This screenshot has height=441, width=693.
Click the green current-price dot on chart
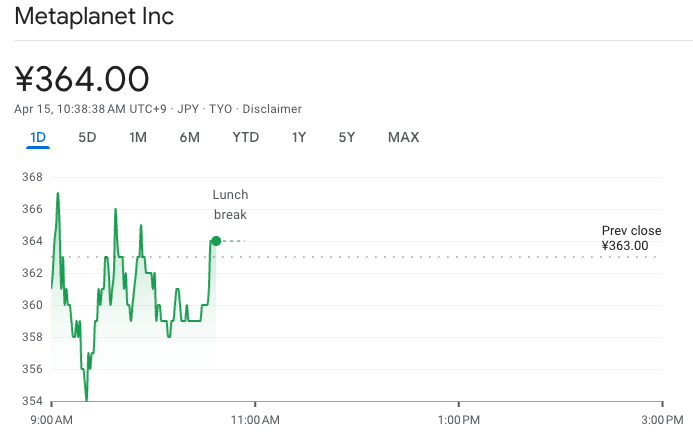(x=216, y=240)
